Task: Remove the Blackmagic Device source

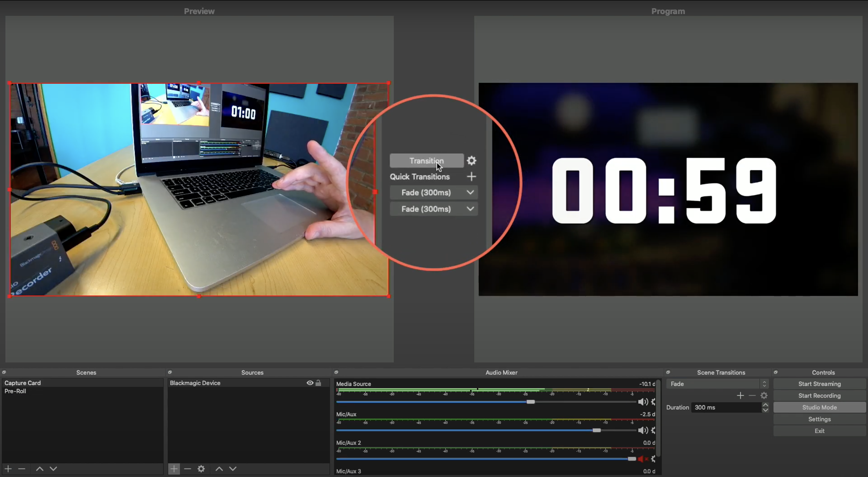Action: [x=187, y=468]
